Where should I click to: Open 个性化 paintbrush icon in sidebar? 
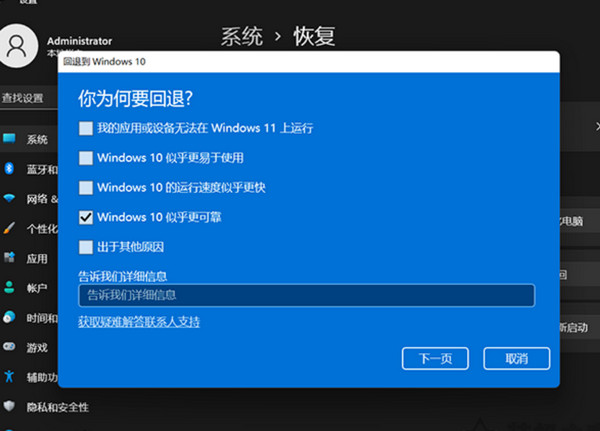pyautogui.click(x=9, y=228)
